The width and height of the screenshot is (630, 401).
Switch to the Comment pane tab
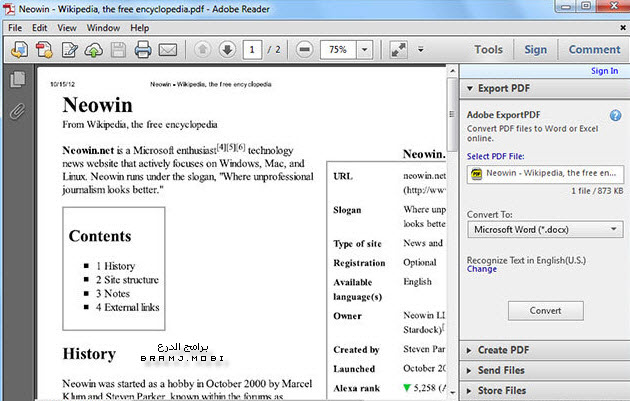coord(594,49)
